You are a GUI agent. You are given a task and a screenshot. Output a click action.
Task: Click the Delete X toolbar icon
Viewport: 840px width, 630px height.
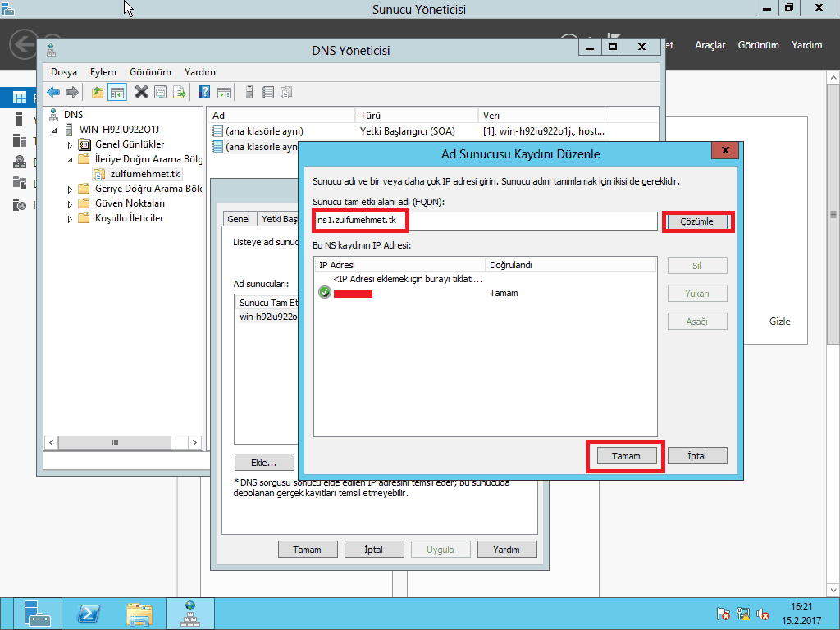coord(141,92)
